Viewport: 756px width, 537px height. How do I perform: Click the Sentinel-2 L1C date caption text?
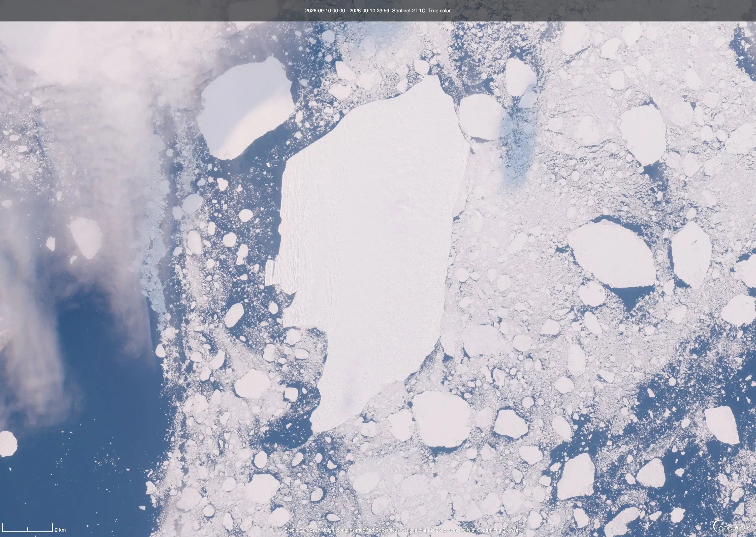(378, 11)
